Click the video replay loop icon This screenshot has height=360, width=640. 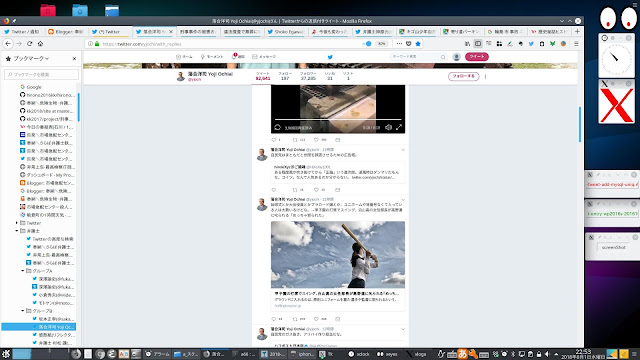tap(278, 127)
